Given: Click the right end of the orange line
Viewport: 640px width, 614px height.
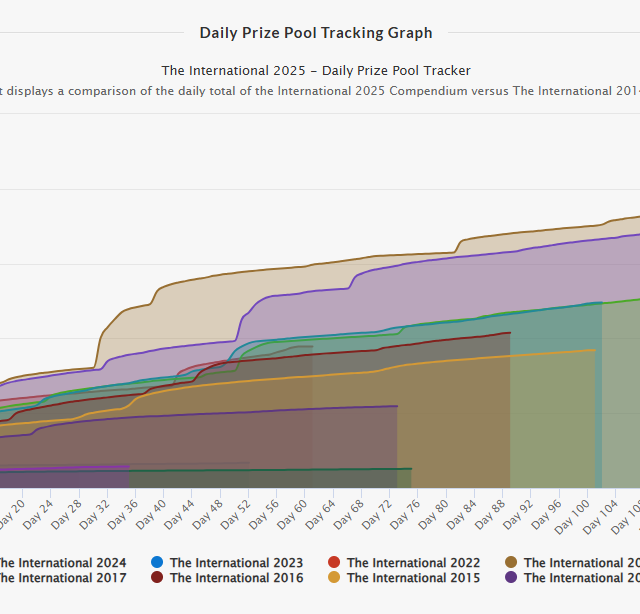Looking at the screenshot, I should click(595, 350).
